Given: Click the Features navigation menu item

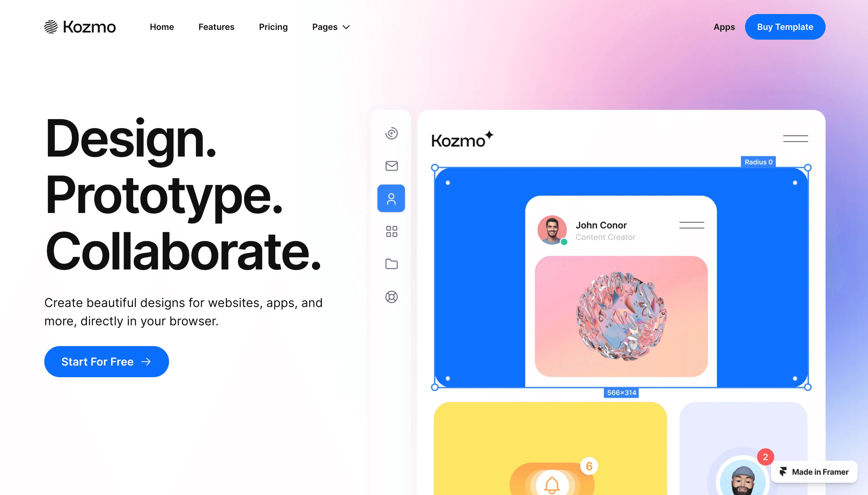Looking at the screenshot, I should (216, 26).
